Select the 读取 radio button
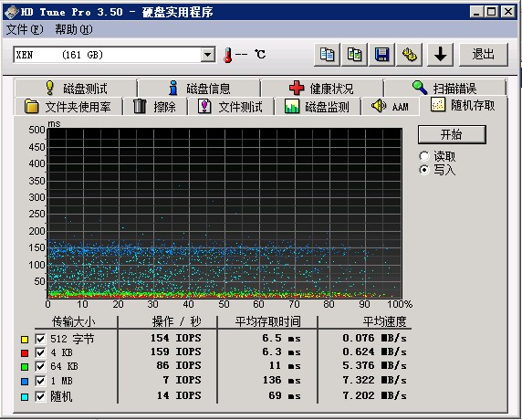This screenshot has width=522, height=420. [424, 156]
